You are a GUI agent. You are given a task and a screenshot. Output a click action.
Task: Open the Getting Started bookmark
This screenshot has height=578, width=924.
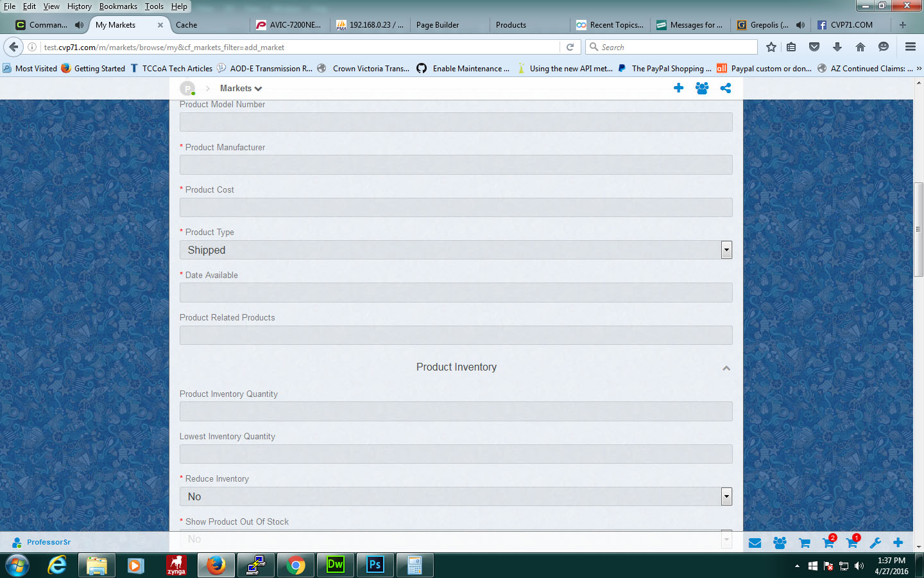[94, 68]
